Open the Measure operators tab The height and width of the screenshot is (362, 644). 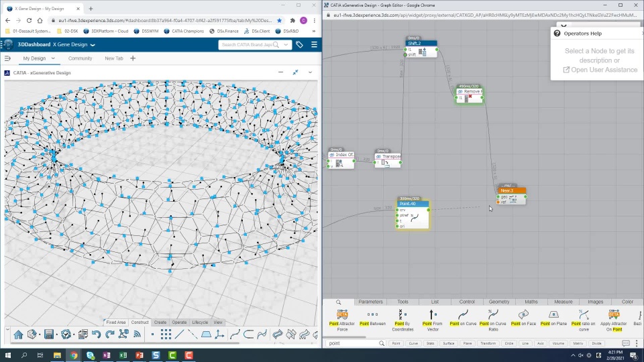563,302
